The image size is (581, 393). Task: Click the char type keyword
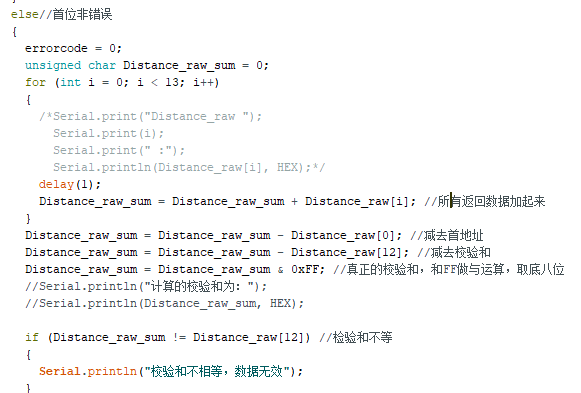pyautogui.click(x=102, y=66)
